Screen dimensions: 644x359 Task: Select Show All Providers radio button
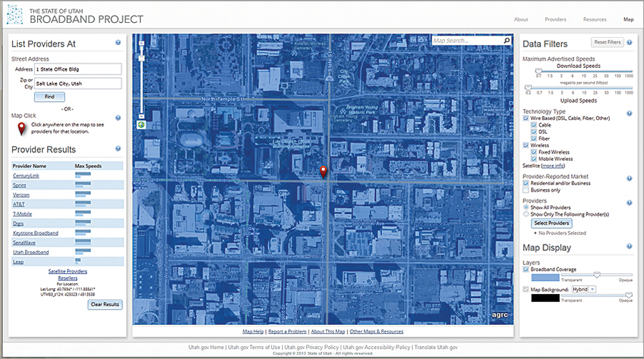coord(526,207)
